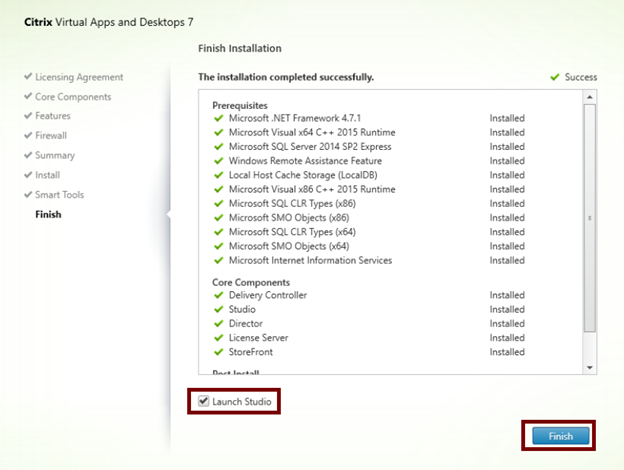Click the Smart Tools step checkmark icon

pos(28,194)
